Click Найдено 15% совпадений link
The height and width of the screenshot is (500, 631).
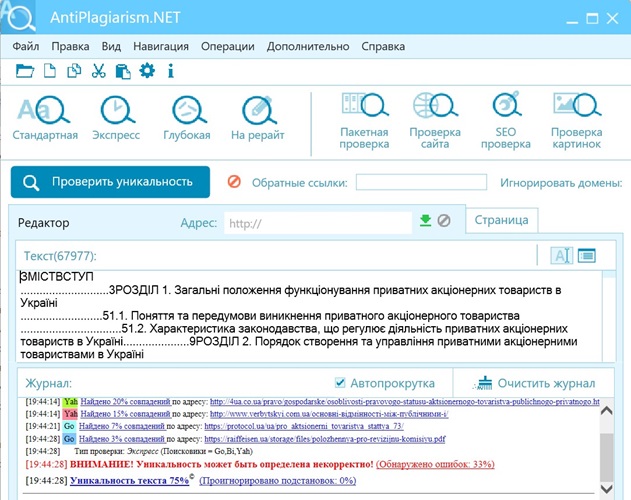tap(126, 413)
